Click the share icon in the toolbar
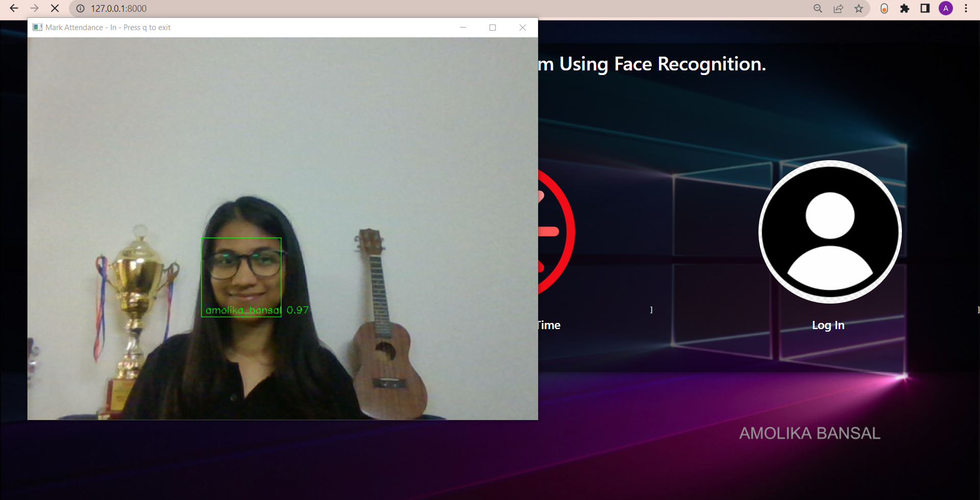Viewport: 980px width, 500px height. (839, 9)
